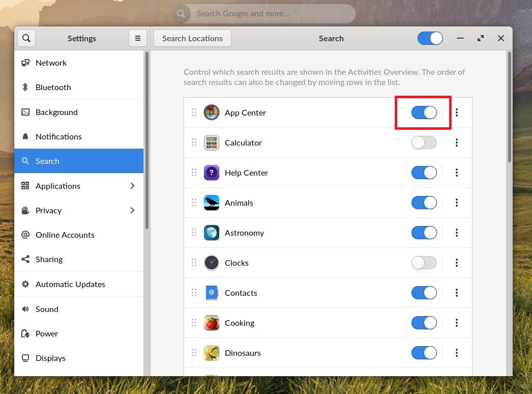The width and height of the screenshot is (532, 394).
Task: Click the Calculator app icon
Action: coord(212,143)
